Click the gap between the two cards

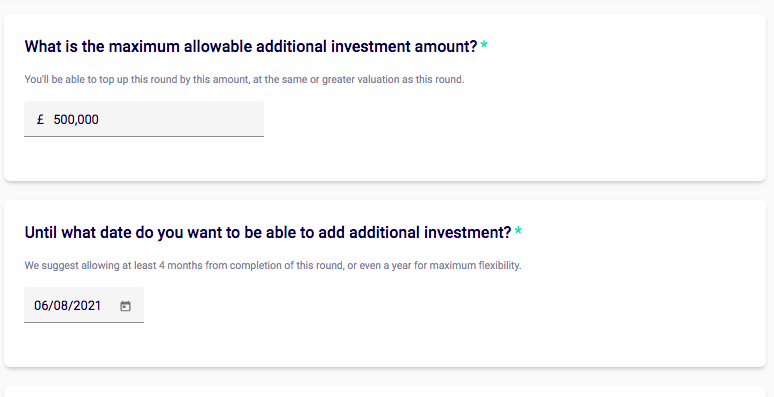pyautogui.click(x=385, y=191)
